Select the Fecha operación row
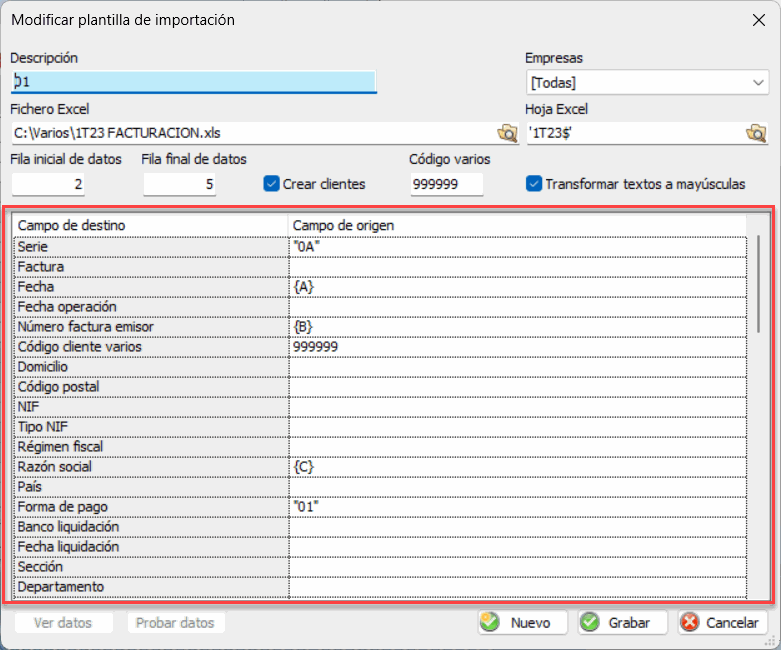The width and height of the screenshot is (781, 650). point(151,307)
